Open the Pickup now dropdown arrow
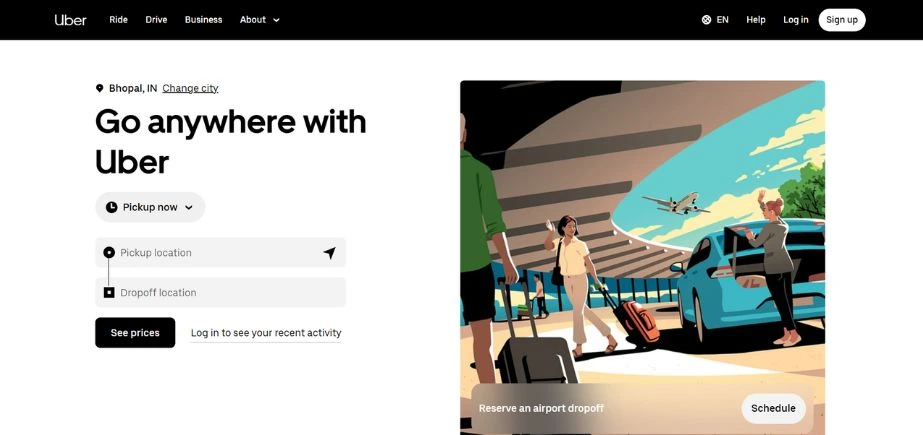This screenshot has width=923, height=435. [x=189, y=207]
